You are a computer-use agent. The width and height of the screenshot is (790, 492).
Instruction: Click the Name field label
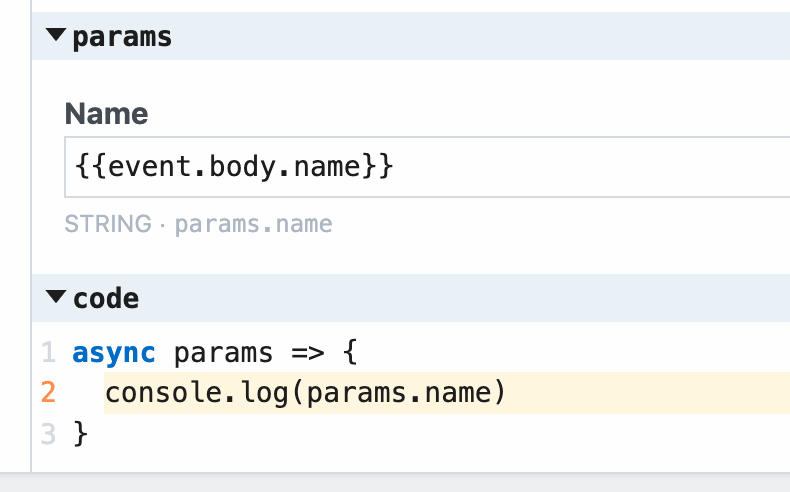coord(106,114)
